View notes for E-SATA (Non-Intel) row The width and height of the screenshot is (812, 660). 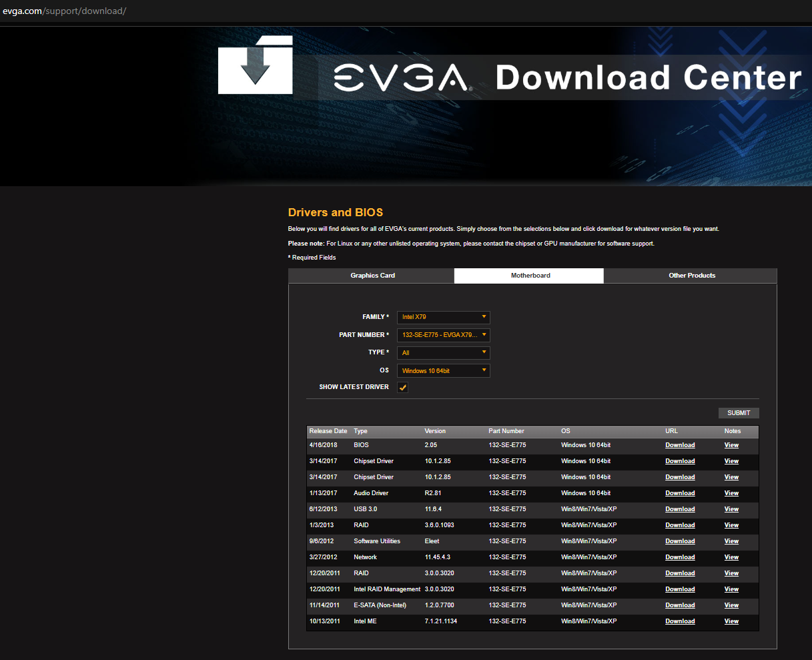[731, 605]
